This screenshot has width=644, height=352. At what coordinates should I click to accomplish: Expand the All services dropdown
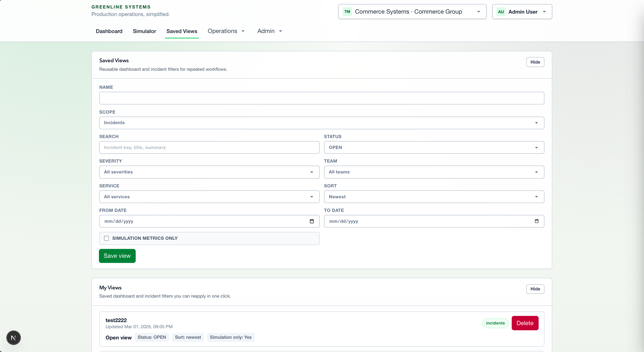click(209, 197)
